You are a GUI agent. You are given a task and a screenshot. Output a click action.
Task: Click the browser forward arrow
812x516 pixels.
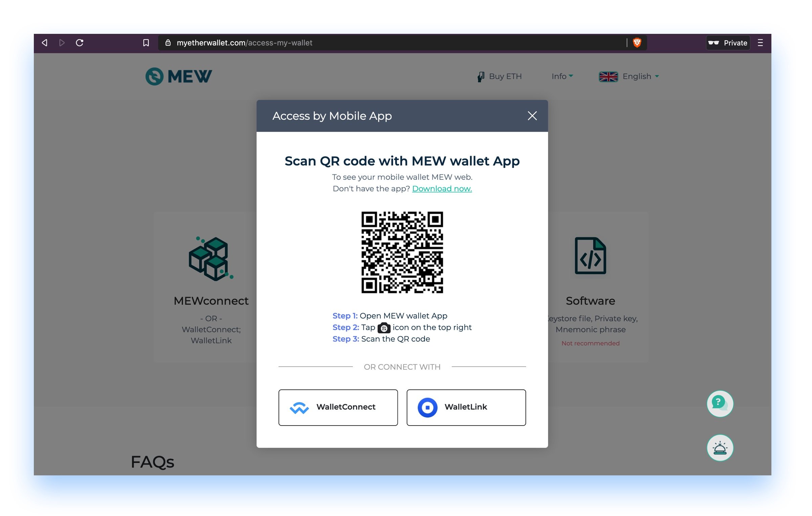[x=62, y=43]
